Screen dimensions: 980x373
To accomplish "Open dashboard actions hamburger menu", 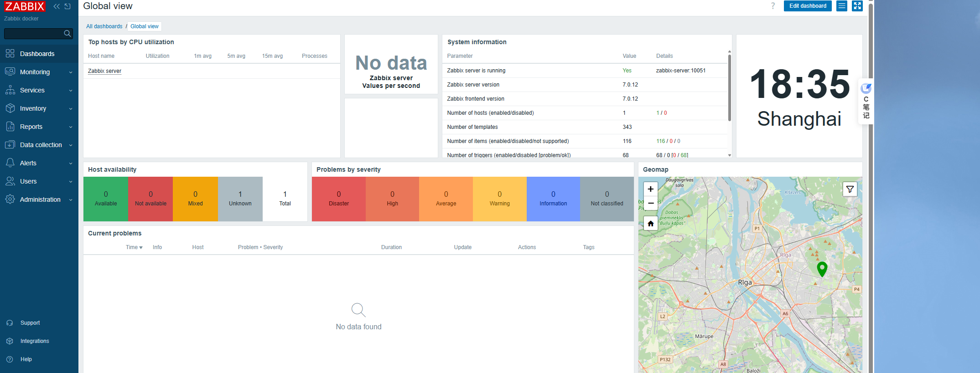I will (842, 6).
